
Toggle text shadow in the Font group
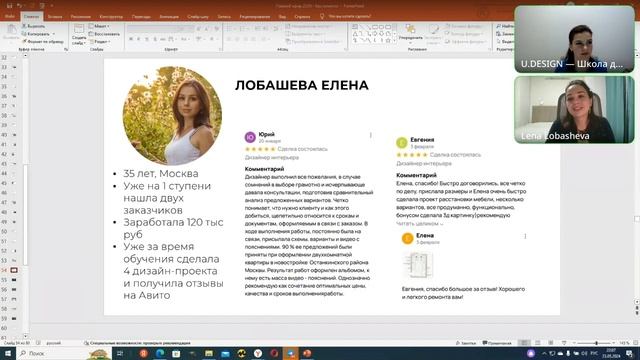155,39
